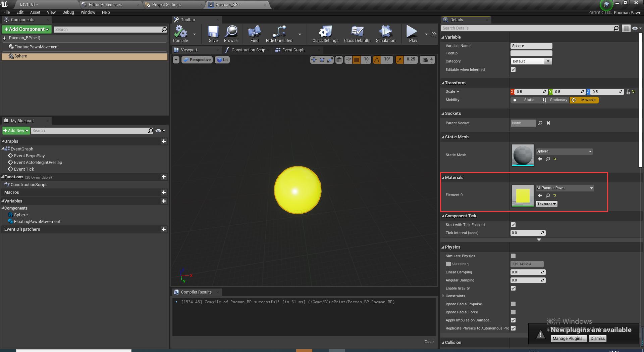Viewport: 644px width, 352px height.
Task: Click the yellow M_PacmanPawn material thumbnail
Action: pyautogui.click(x=522, y=196)
